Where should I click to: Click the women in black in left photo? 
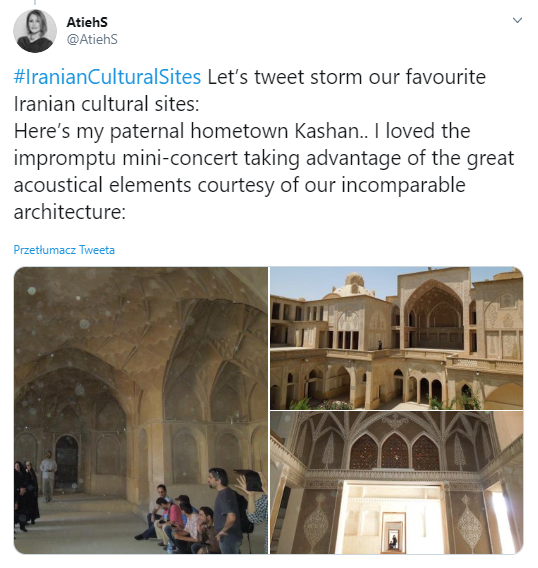(x=25, y=494)
